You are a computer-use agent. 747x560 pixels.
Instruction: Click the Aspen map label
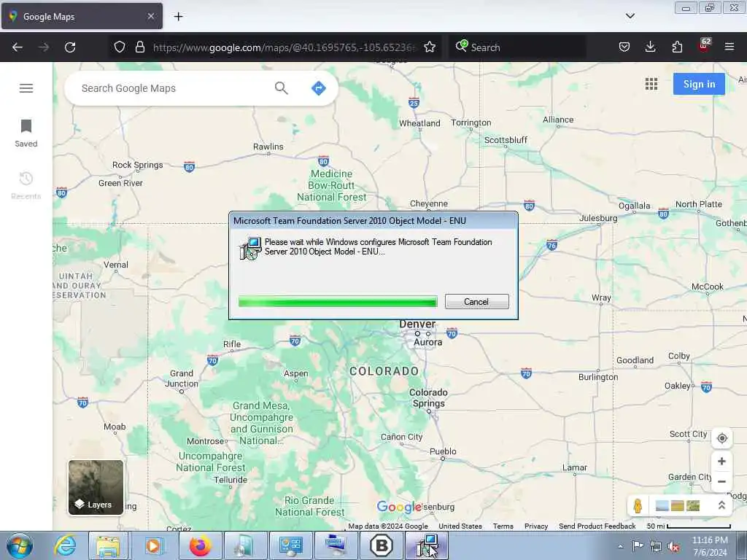point(296,373)
